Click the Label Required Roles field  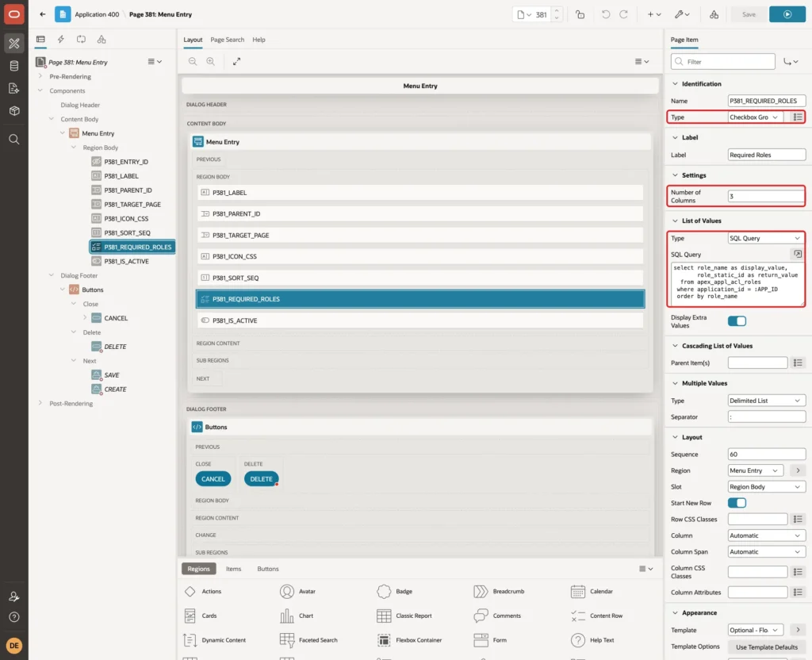(767, 155)
